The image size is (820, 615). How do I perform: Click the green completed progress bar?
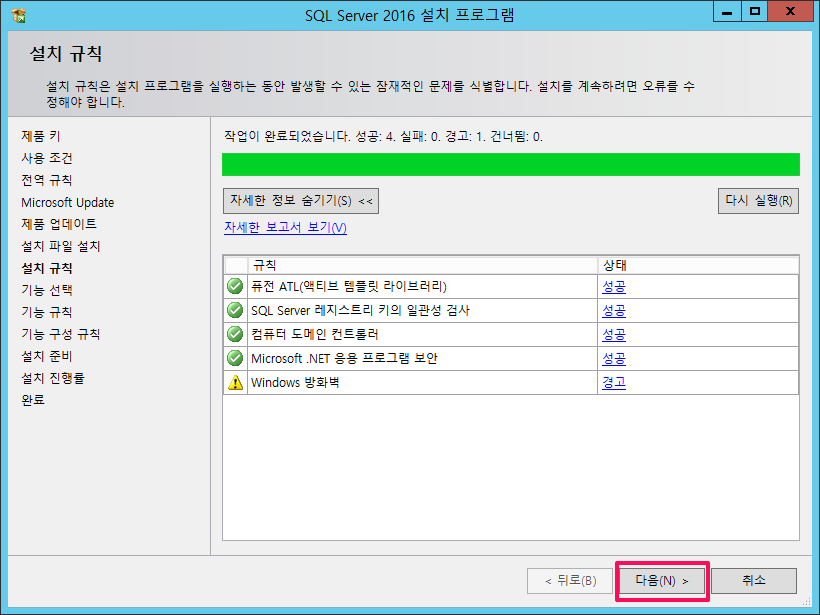pos(511,164)
